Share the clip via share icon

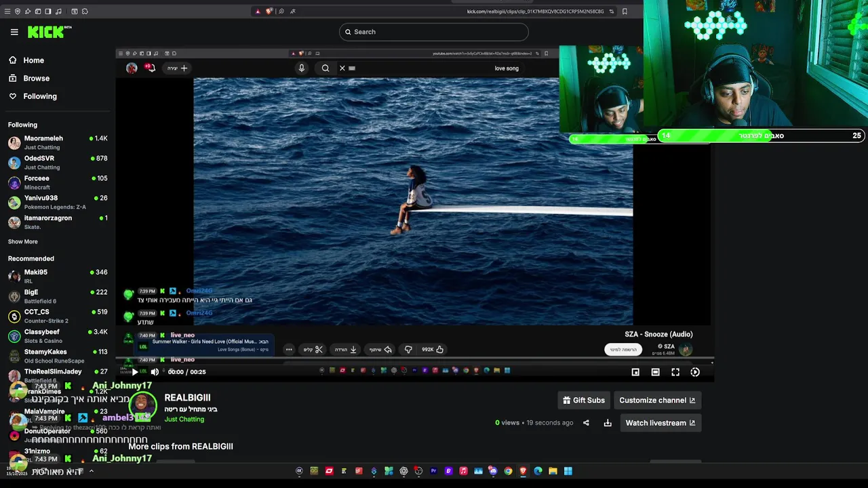(586, 423)
